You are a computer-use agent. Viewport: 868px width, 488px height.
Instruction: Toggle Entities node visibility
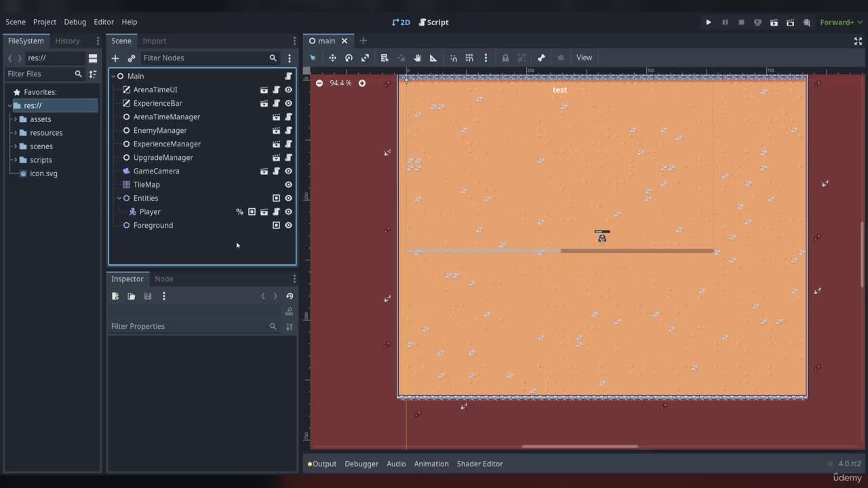pyautogui.click(x=288, y=198)
